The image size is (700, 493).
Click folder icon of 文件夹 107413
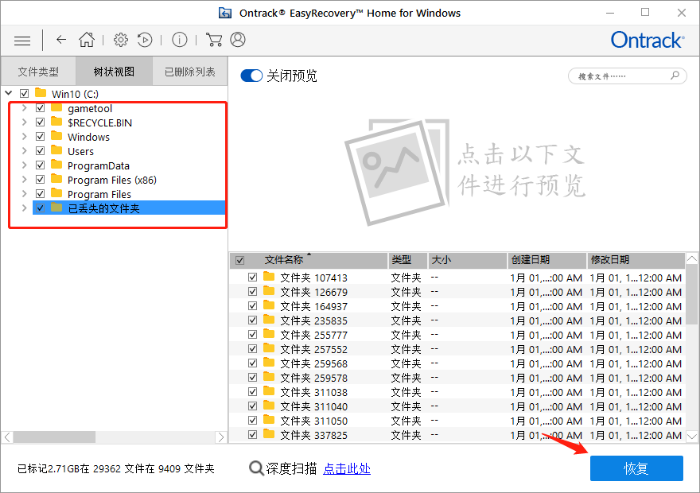pos(269,276)
